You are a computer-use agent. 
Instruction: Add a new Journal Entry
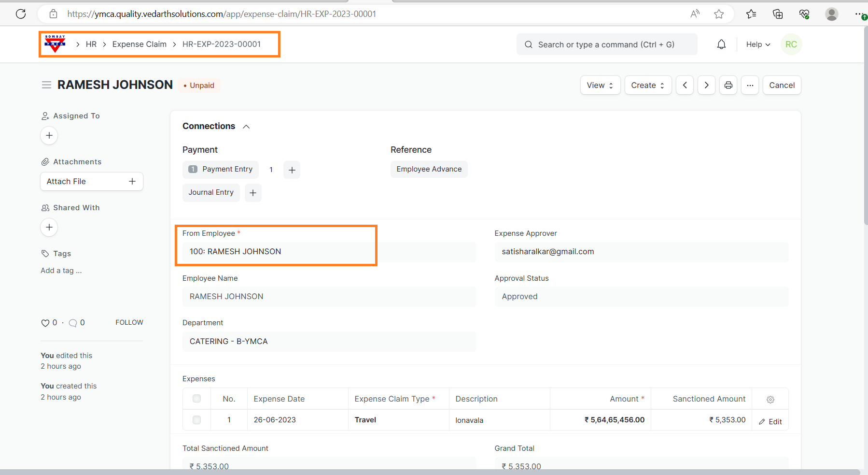click(x=253, y=193)
